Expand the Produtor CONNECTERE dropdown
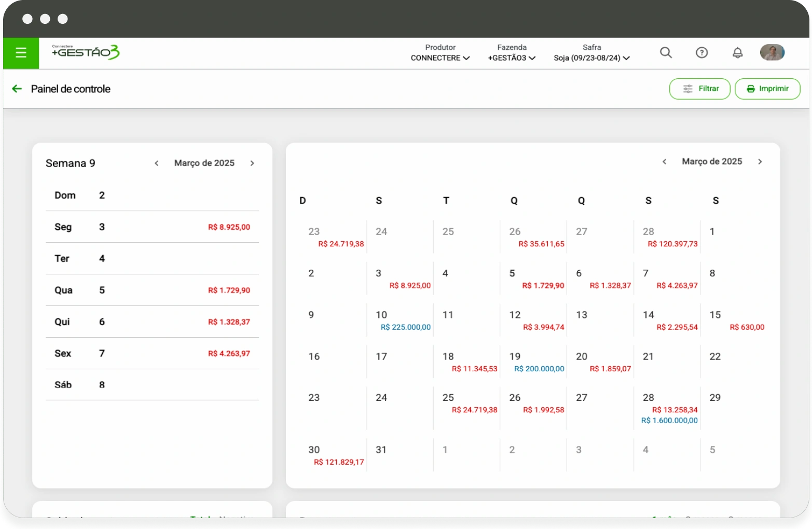 click(440, 58)
